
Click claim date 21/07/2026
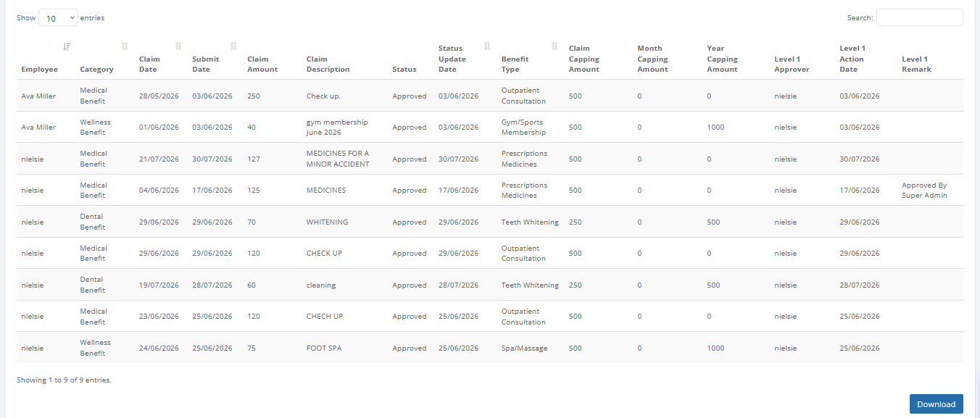point(159,159)
